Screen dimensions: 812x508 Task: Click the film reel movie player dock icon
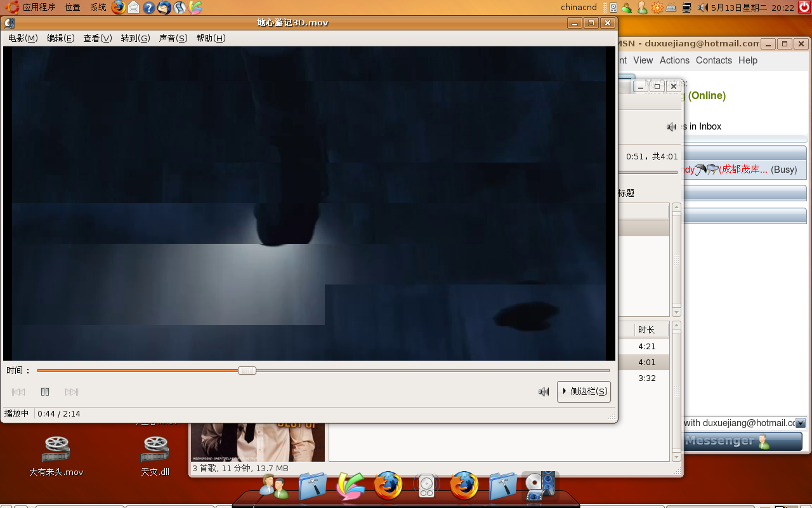[540, 486]
